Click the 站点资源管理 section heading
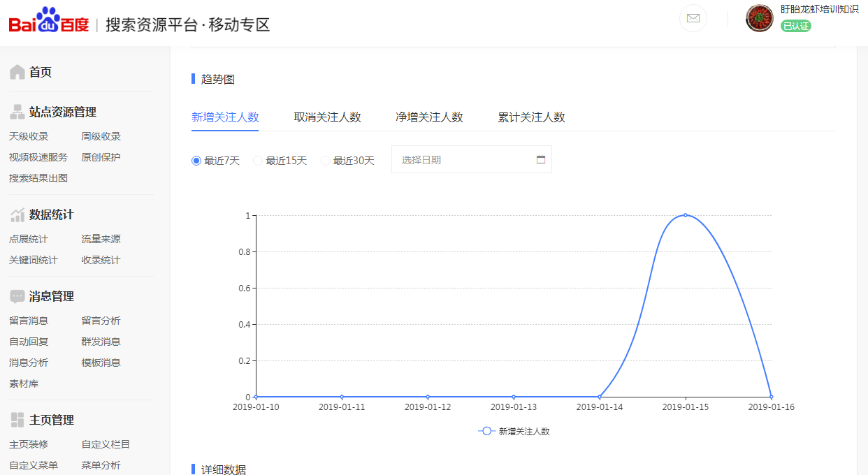Screen dimensions: 868x475 point(63,112)
